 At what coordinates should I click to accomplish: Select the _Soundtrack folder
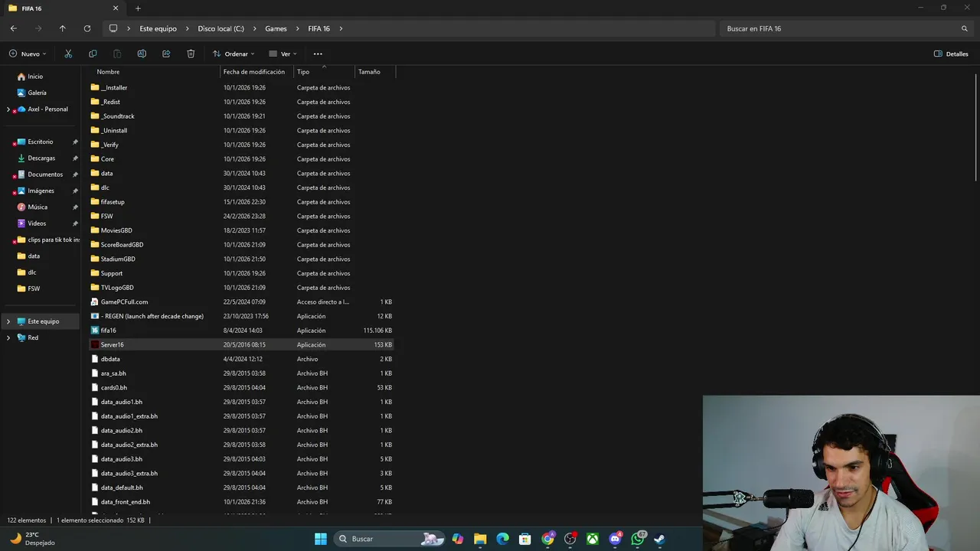pyautogui.click(x=117, y=116)
